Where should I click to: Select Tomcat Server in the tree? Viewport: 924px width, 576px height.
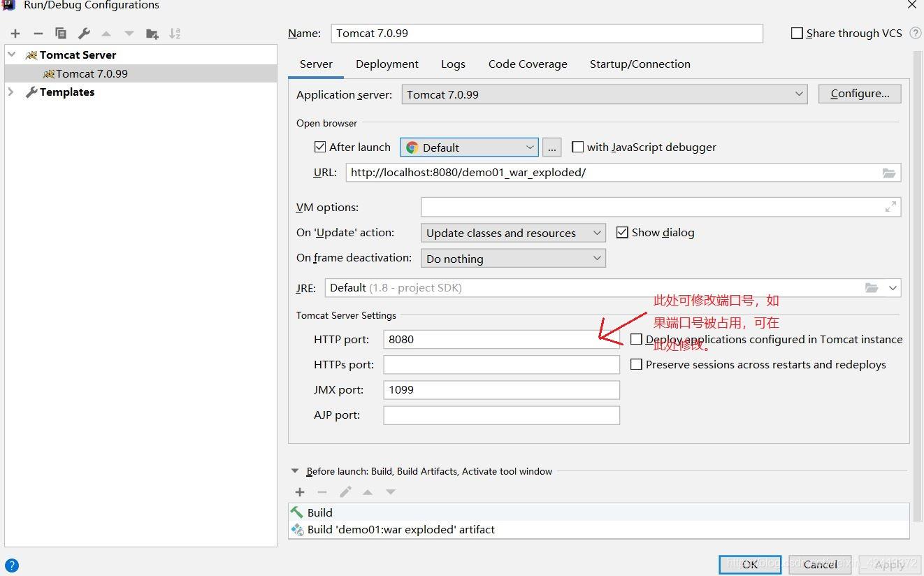tap(78, 55)
